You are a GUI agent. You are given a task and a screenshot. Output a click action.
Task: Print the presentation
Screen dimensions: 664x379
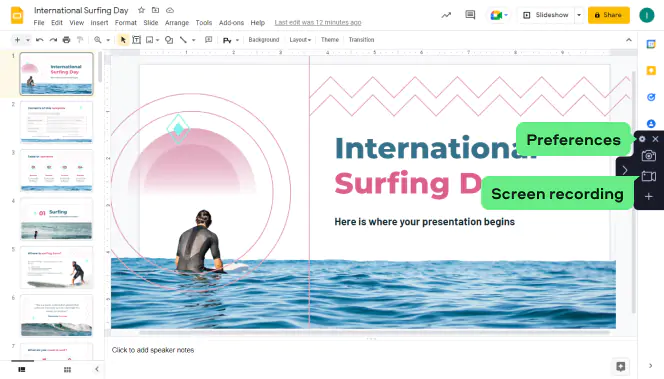pyautogui.click(x=66, y=40)
